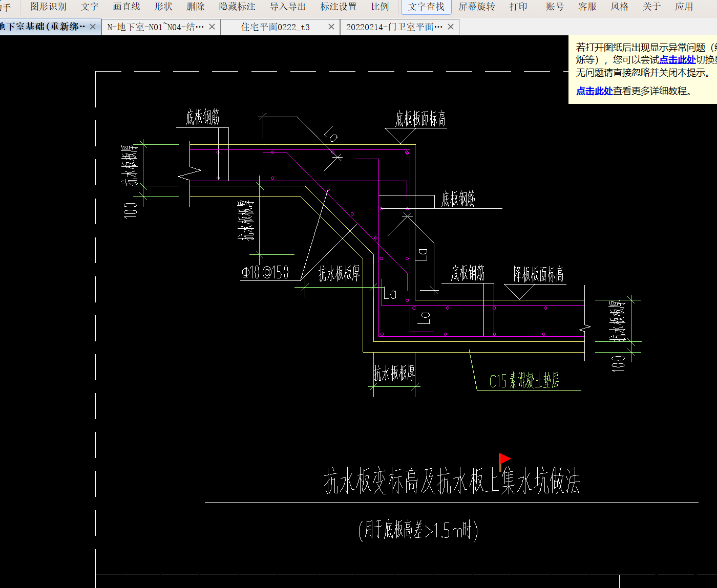Toggle 隐藏标注 to hide annotations
The height and width of the screenshot is (588, 717).
coord(237,7)
